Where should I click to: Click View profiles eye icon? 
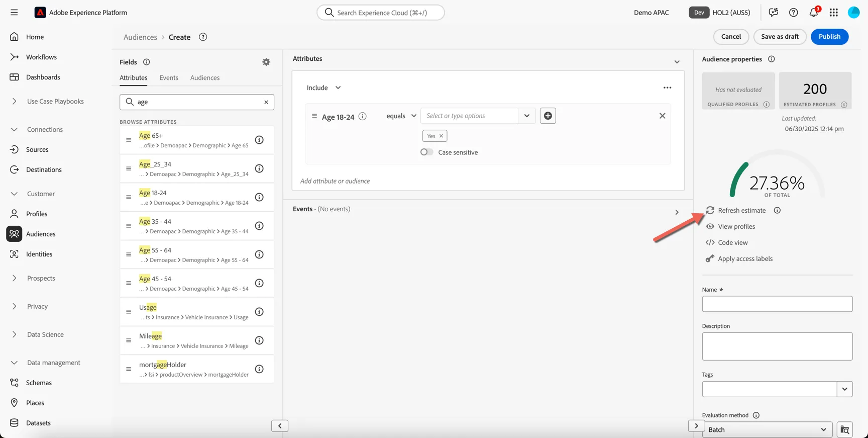pyautogui.click(x=710, y=226)
